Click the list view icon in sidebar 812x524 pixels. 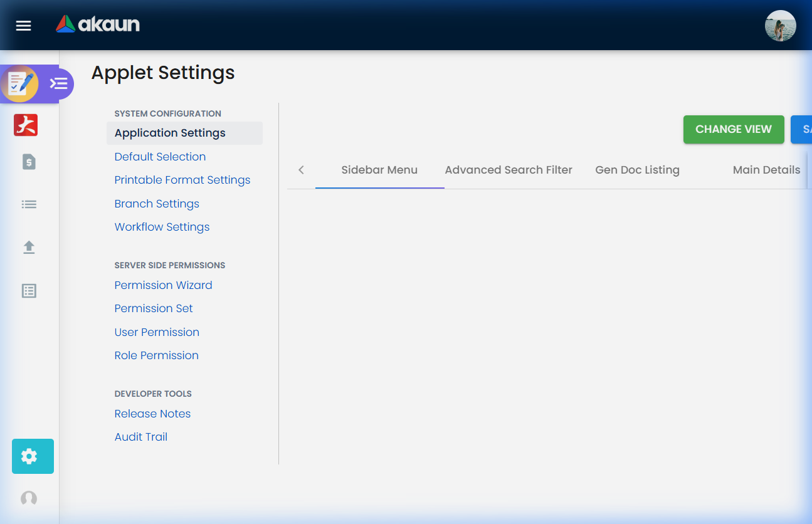tap(28, 204)
